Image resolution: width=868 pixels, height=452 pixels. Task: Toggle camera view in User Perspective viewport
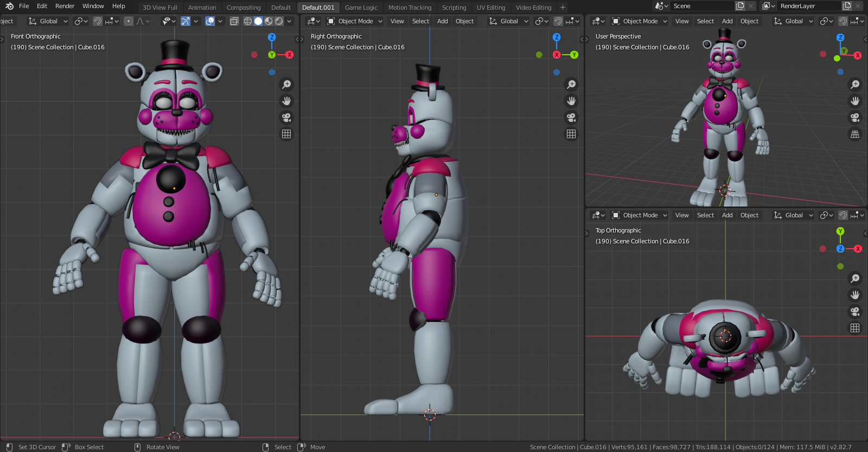855,118
